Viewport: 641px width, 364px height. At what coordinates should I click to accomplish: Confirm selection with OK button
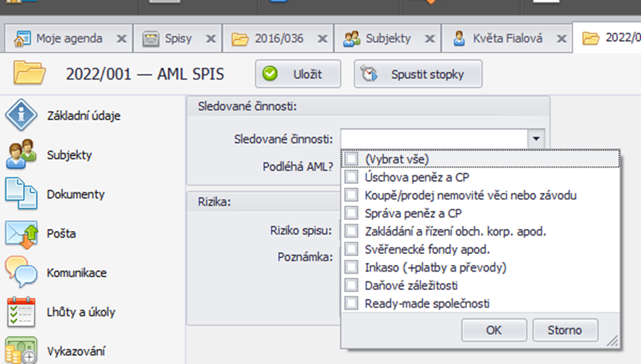pos(493,329)
